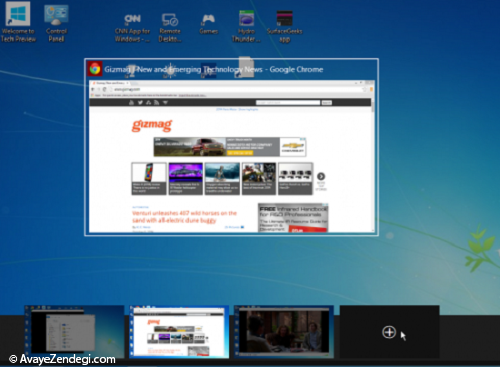
Task: Switch to the second desktop thumbnail showing Gizmag
Action: coord(179,332)
